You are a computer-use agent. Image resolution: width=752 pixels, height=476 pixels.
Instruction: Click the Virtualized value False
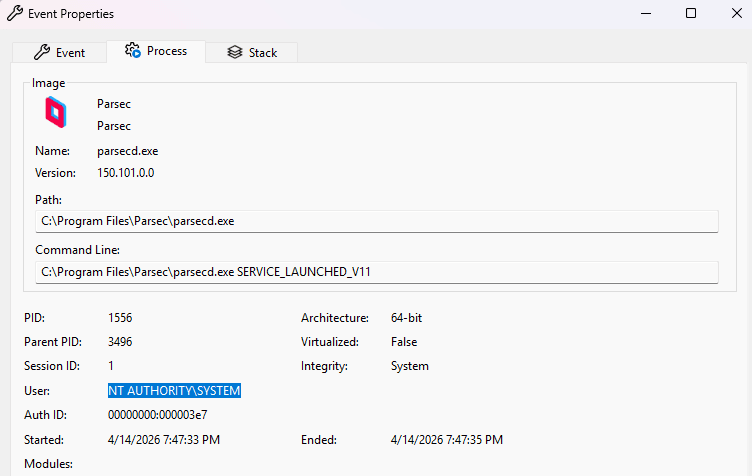404,342
